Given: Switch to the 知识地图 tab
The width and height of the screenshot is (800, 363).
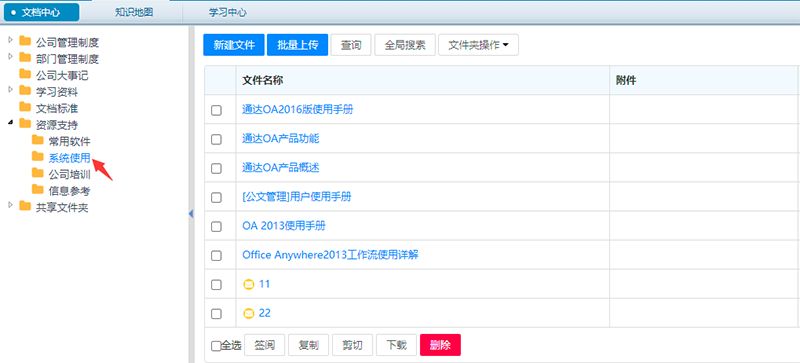Looking at the screenshot, I should coord(134,12).
